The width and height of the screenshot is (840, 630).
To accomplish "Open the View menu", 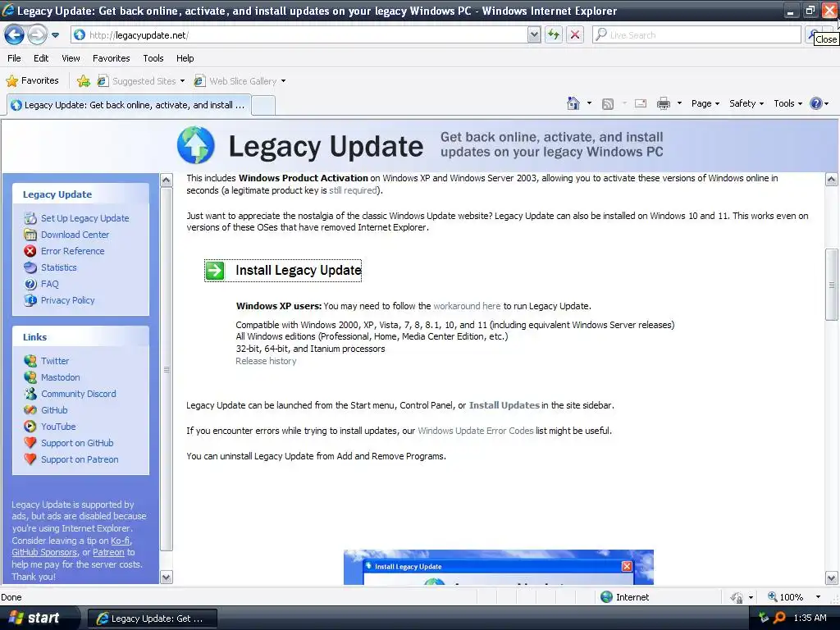I will [71, 58].
